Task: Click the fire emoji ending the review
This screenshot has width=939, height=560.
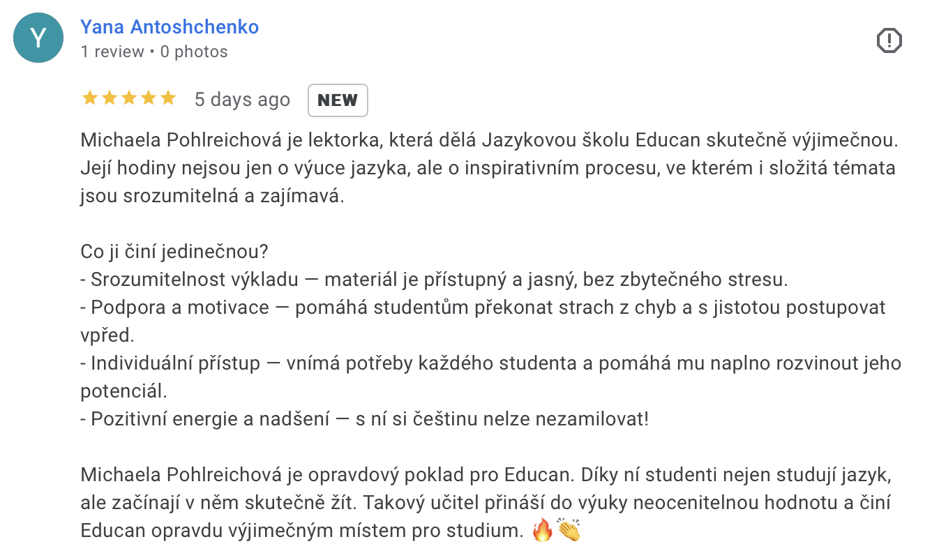Action: click(x=542, y=531)
